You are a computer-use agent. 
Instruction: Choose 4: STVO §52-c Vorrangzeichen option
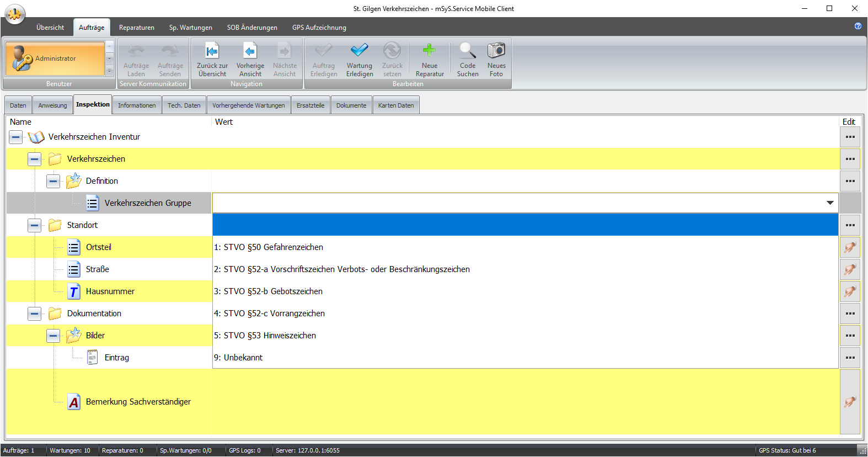click(270, 313)
